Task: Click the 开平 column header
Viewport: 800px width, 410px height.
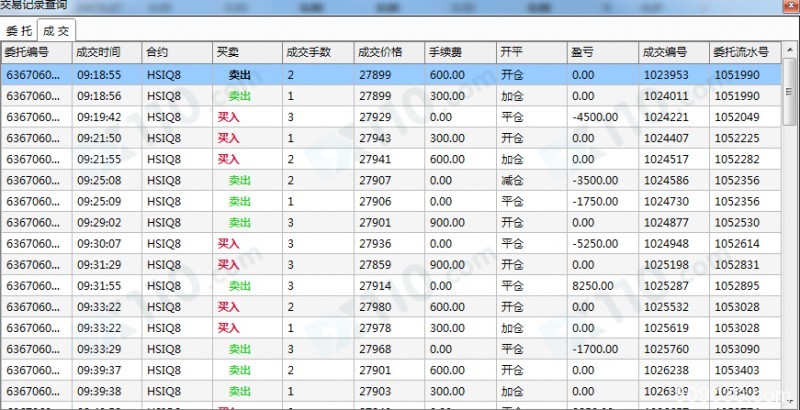Action: tap(532, 52)
